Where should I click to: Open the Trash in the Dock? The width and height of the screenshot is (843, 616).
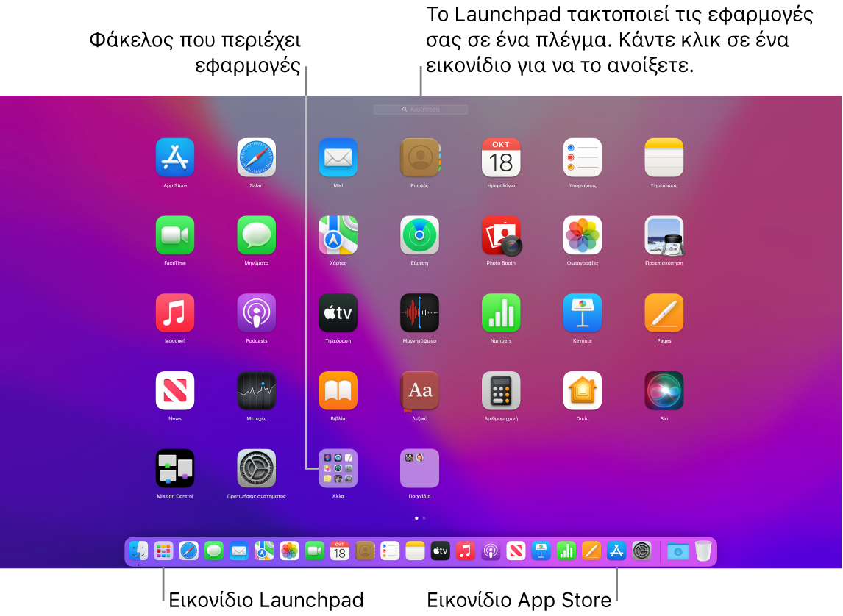pyautogui.click(x=703, y=551)
